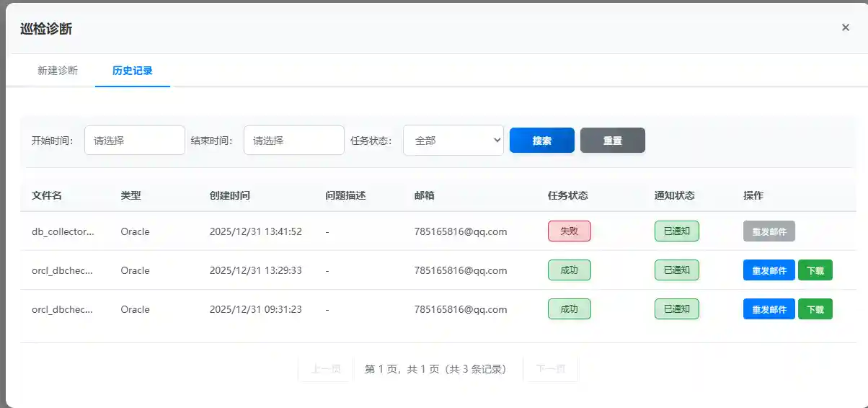Select the db_collector... file name cell

[63, 231]
